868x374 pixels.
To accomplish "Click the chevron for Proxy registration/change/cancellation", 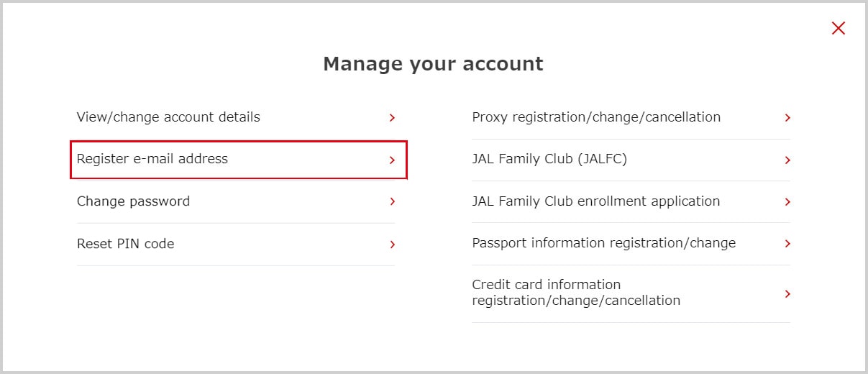I will point(787,118).
